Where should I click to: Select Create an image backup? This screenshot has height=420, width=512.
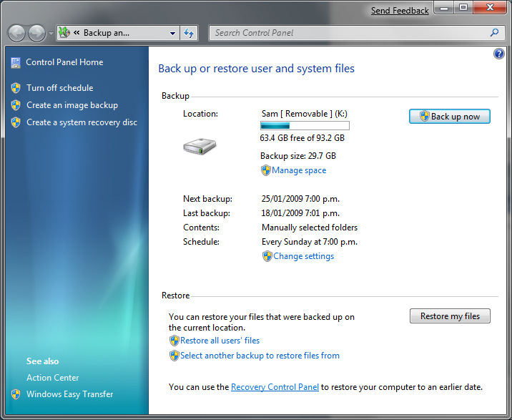72,105
